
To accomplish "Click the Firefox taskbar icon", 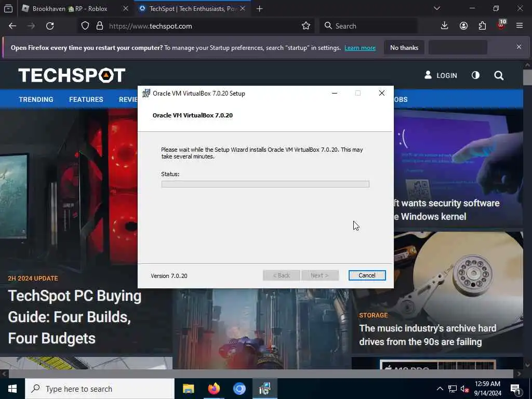I will (x=214, y=389).
